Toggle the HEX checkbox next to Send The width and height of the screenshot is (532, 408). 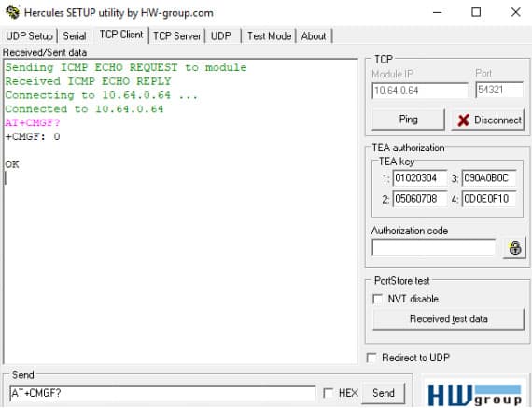pos(328,393)
